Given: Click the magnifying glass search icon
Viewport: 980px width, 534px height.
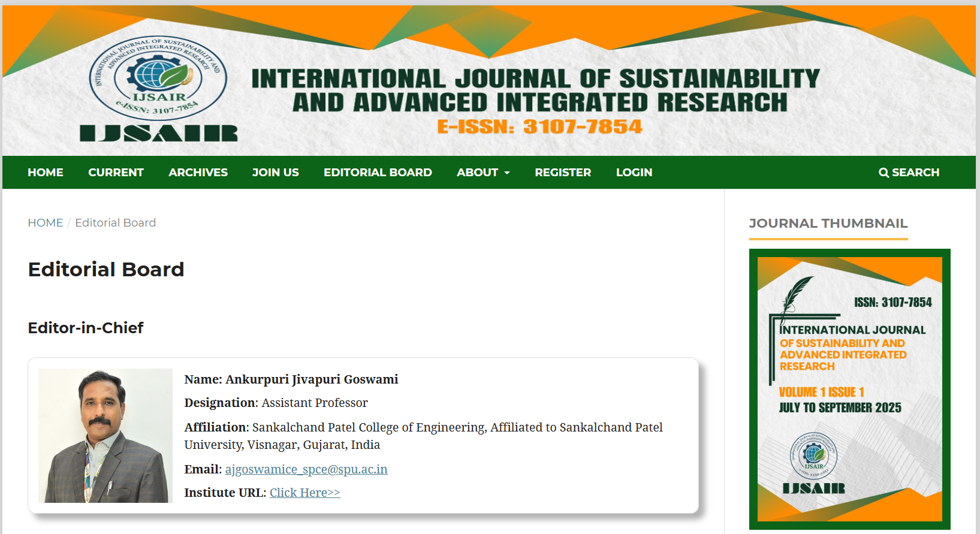Looking at the screenshot, I should tap(883, 173).
